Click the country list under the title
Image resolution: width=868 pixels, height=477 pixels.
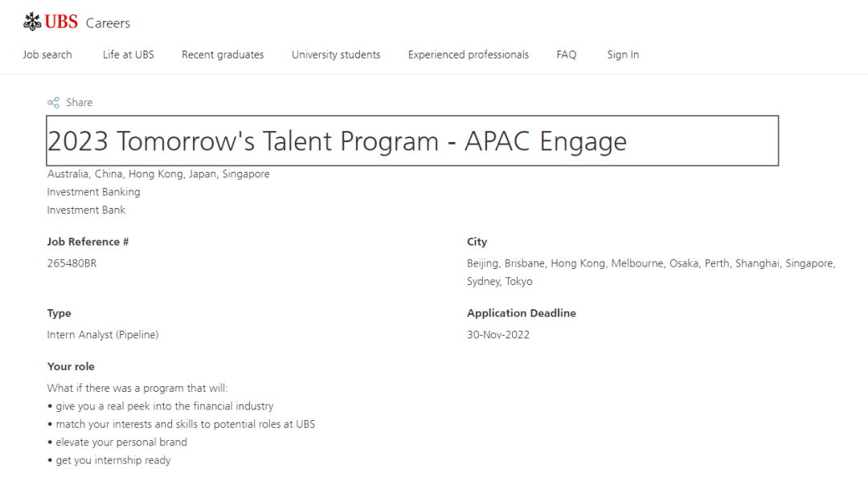[158, 174]
